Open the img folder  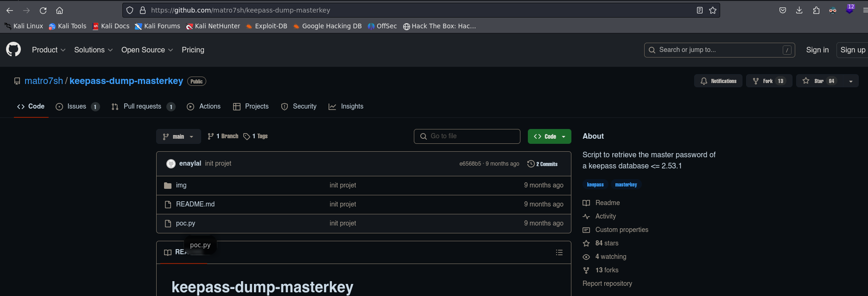[181, 185]
